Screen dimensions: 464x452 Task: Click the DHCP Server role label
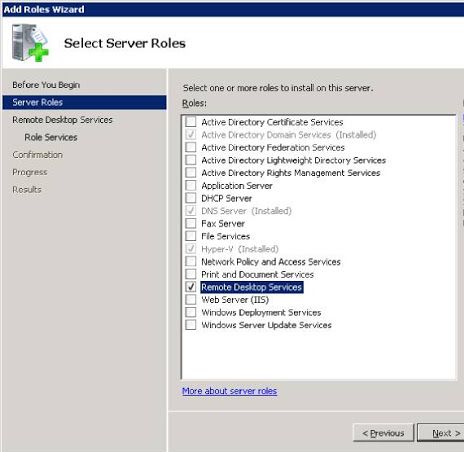click(x=226, y=198)
